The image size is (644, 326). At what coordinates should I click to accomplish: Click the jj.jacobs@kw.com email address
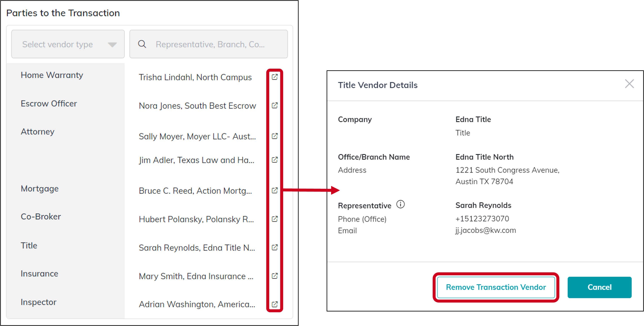[x=485, y=231]
